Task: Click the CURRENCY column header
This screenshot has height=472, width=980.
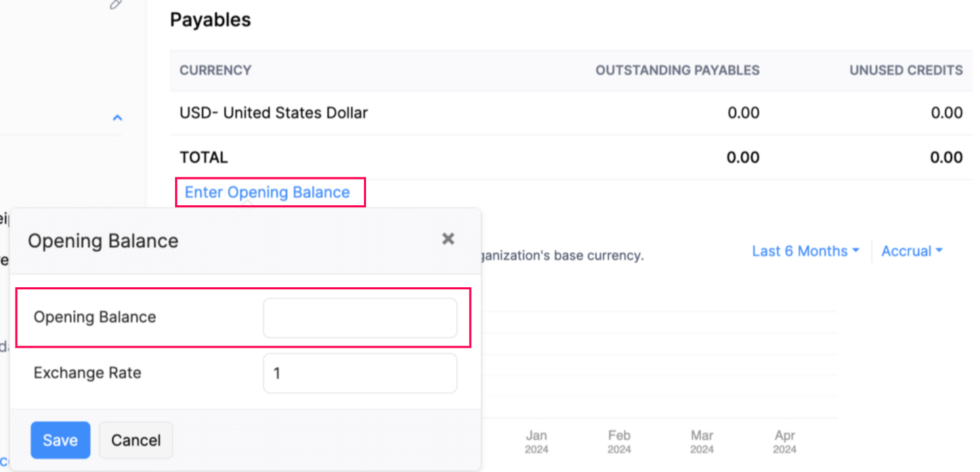Action: [x=215, y=70]
